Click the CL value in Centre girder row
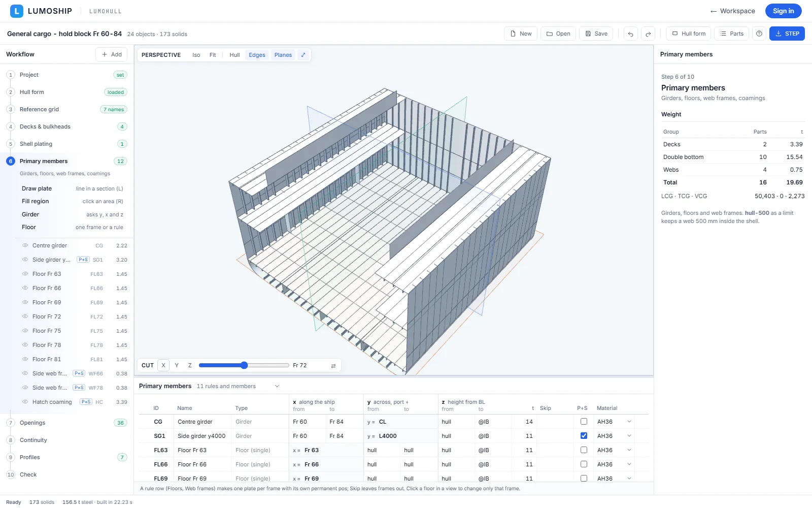 383,422
